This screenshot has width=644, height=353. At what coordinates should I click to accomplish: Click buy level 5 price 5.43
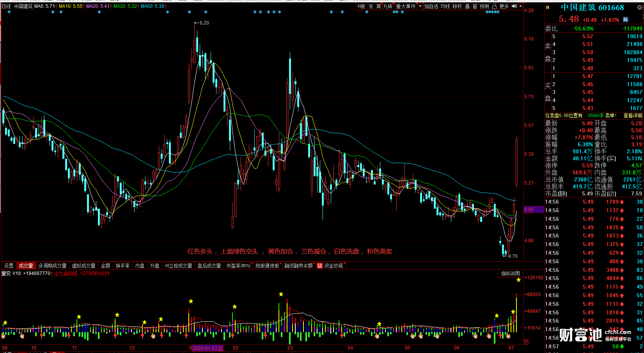click(587, 108)
